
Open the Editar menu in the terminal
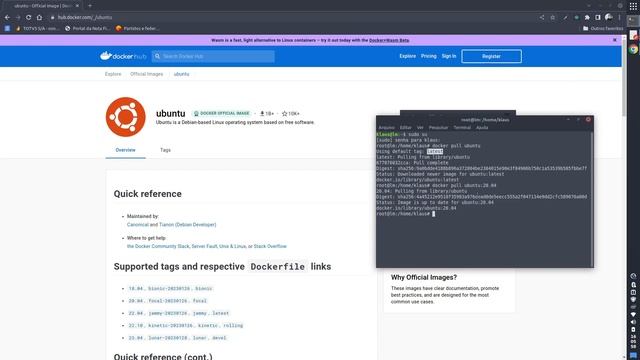coord(406,128)
